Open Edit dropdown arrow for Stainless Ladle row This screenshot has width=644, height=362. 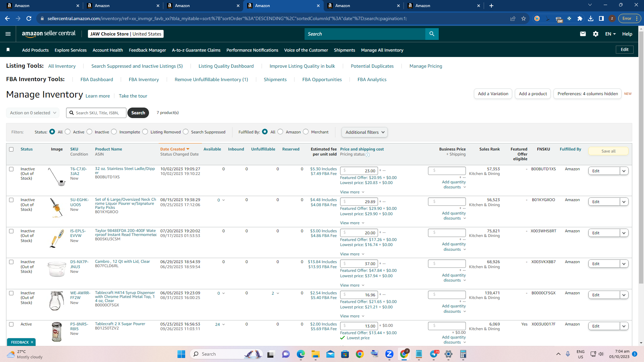(x=624, y=171)
